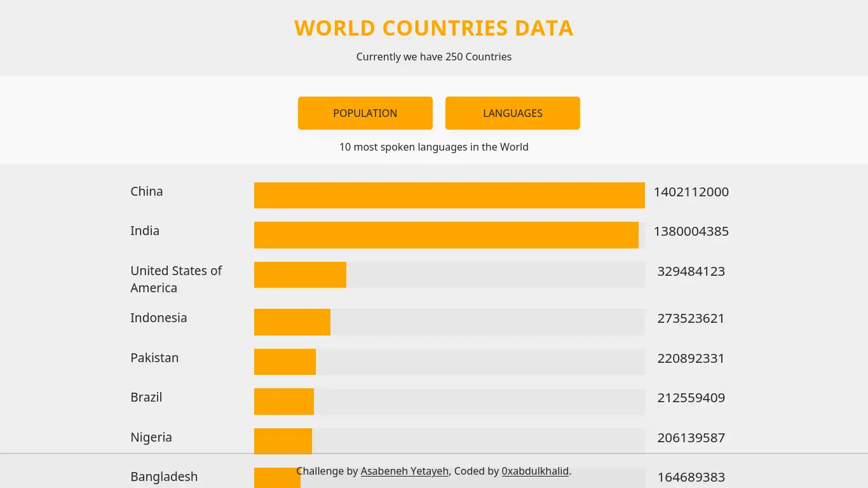Open the Asabeneh Yetayeh link
Viewport: 868px width, 488px height.
(405, 471)
